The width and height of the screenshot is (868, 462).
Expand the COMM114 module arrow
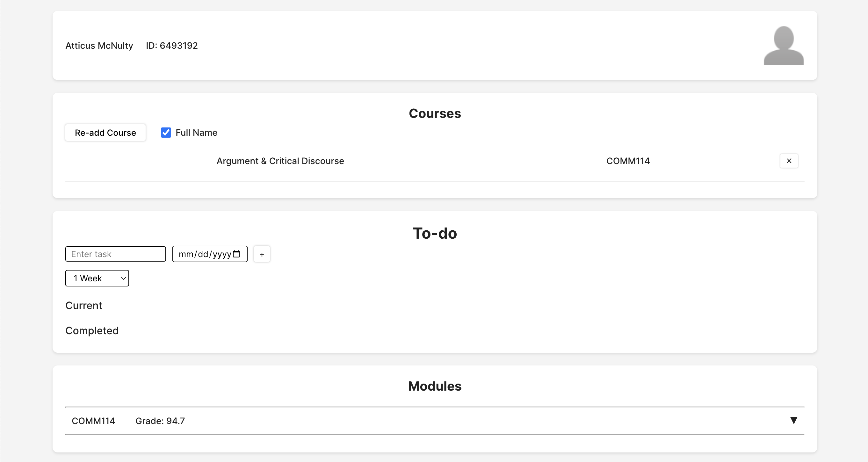[793, 420]
